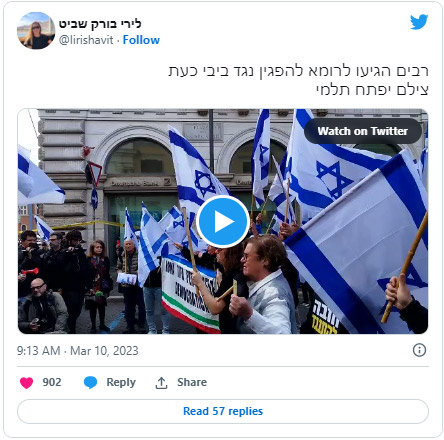Click the video thumbnail's Italian-flag banner area
The image size is (444, 440).
click(x=190, y=295)
